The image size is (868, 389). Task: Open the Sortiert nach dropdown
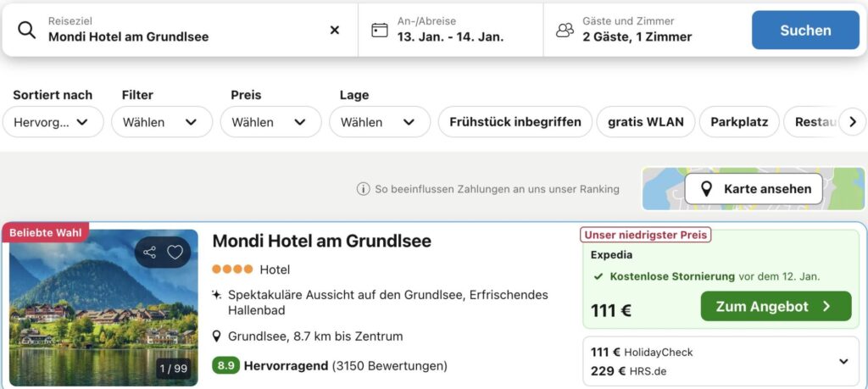pyautogui.click(x=53, y=122)
